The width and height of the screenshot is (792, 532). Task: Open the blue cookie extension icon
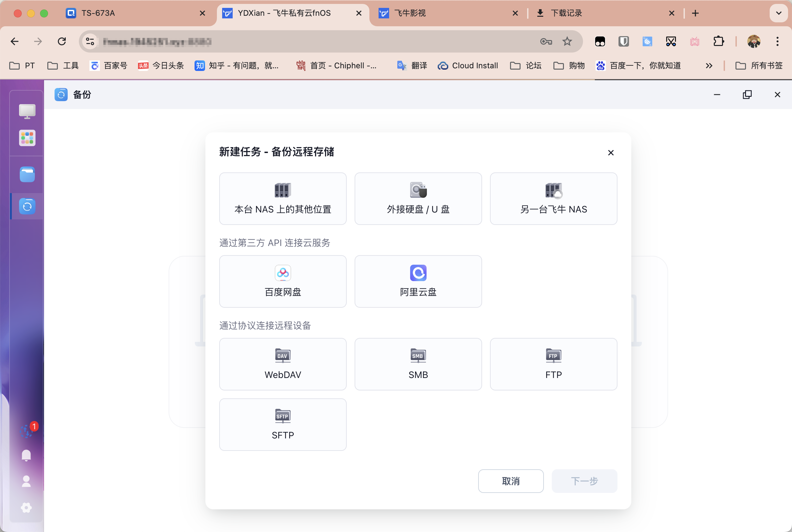pos(647,41)
